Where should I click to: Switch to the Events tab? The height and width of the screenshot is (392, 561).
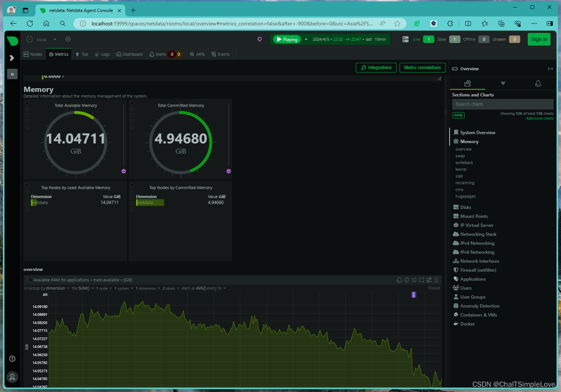tap(221, 54)
